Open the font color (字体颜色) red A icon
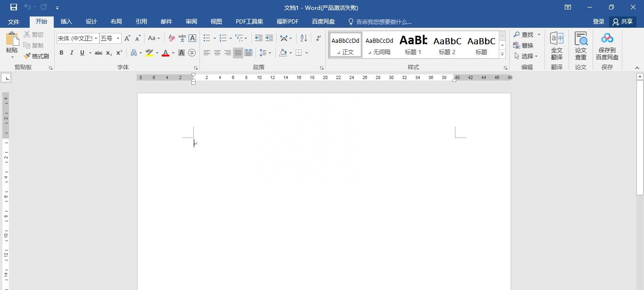Viewport: 644px width, 290px height. (x=165, y=52)
